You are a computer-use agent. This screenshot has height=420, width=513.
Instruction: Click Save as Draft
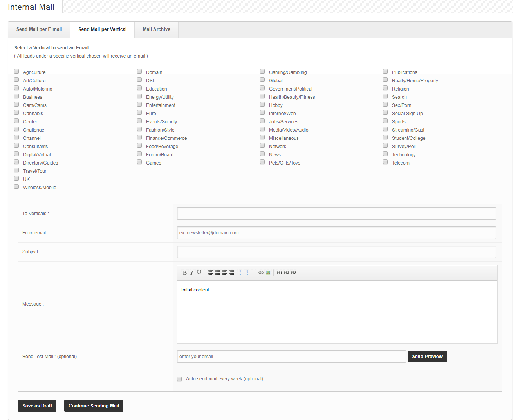click(37, 406)
